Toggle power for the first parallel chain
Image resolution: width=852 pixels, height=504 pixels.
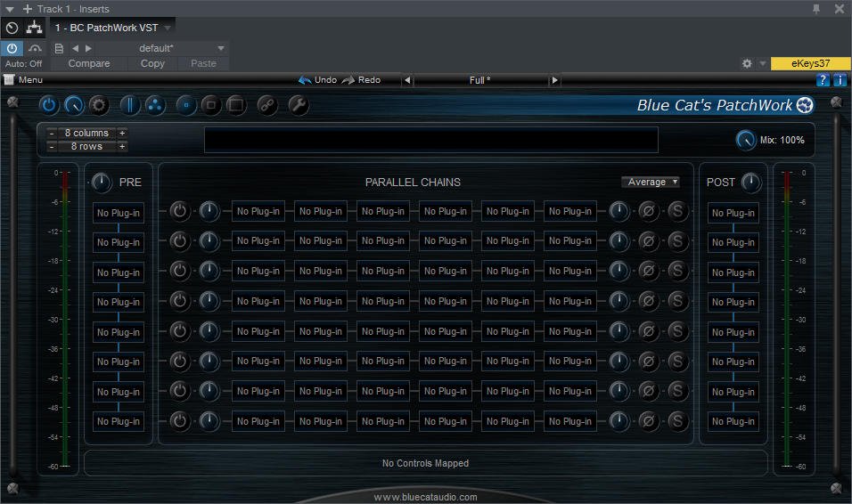180,212
